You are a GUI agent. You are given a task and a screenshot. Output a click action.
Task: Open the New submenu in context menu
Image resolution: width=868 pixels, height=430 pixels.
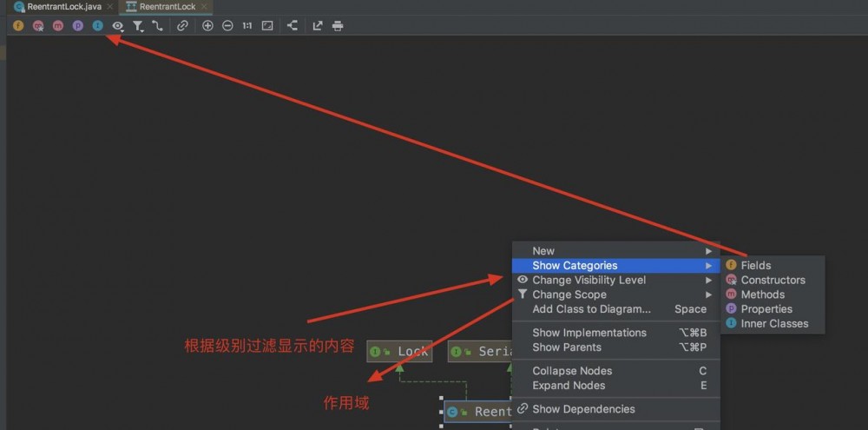[615, 251]
